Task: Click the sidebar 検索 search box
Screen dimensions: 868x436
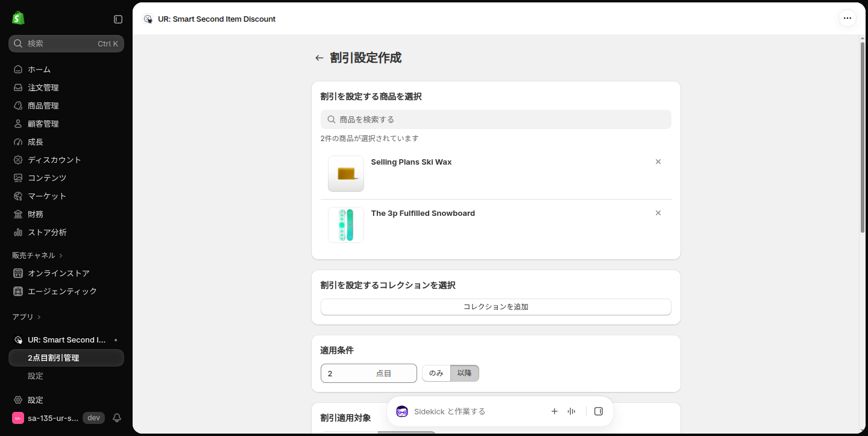Action: (66, 43)
